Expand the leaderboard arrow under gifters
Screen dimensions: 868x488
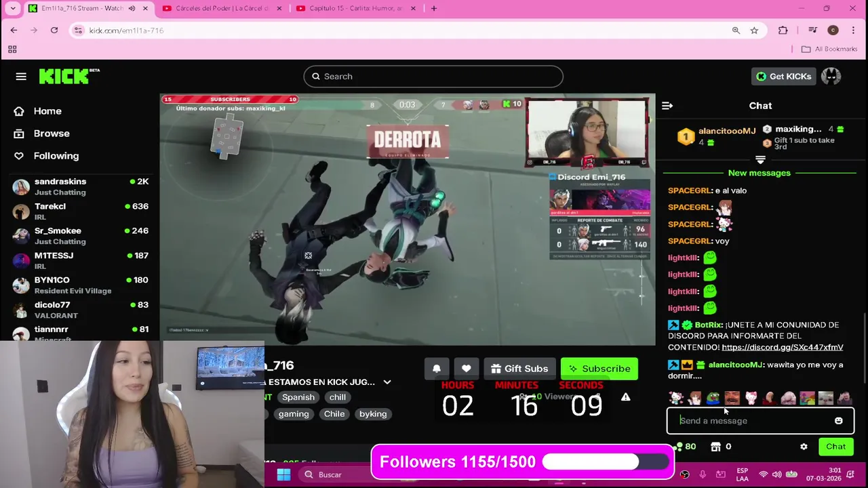point(760,160)
